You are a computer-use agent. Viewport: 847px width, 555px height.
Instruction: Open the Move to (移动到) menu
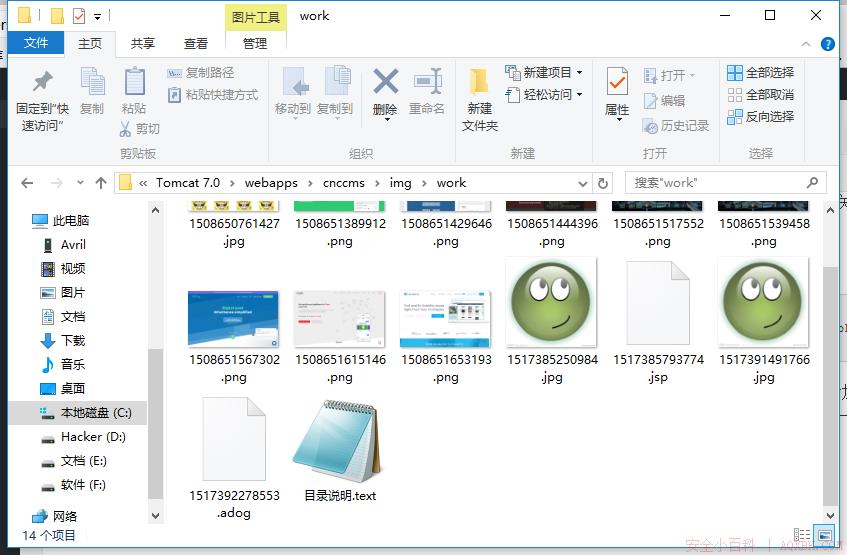click(x=293, y=93)
